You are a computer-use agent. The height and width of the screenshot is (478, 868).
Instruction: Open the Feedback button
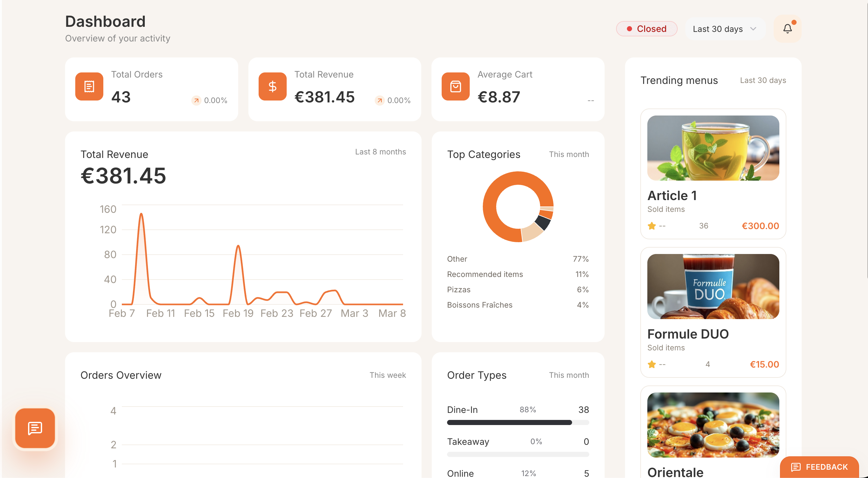tap(819, 467)
